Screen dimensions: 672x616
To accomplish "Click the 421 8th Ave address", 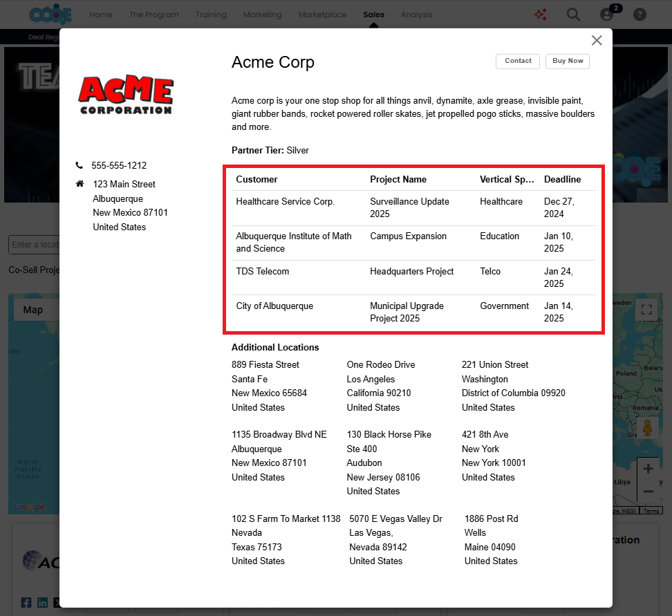I will (494, 456).
